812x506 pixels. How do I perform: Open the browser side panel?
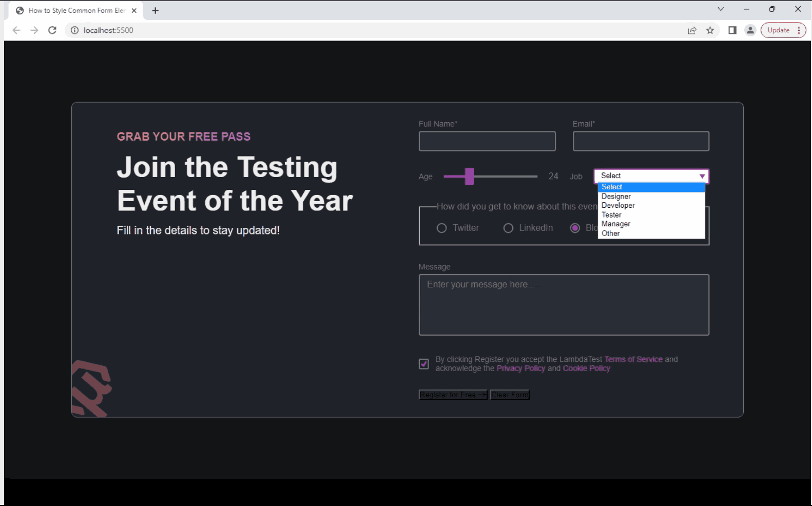point(732,30)
